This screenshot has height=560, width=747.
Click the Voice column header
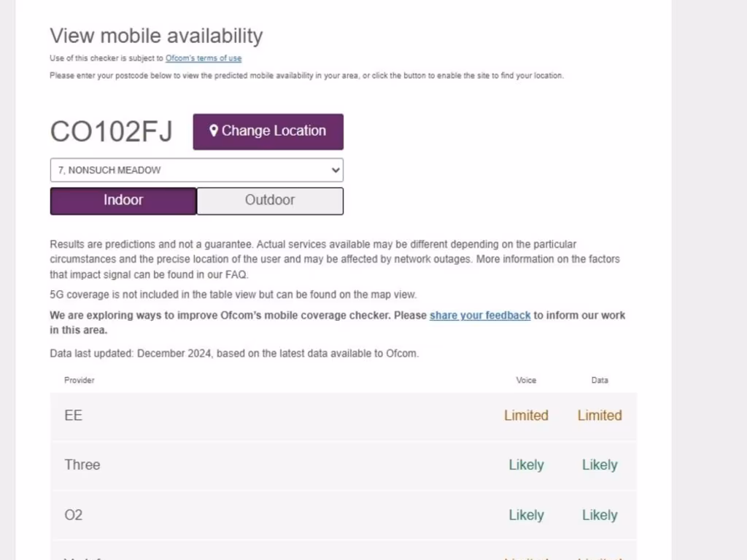pyautogui.click(x=526, y=380)
